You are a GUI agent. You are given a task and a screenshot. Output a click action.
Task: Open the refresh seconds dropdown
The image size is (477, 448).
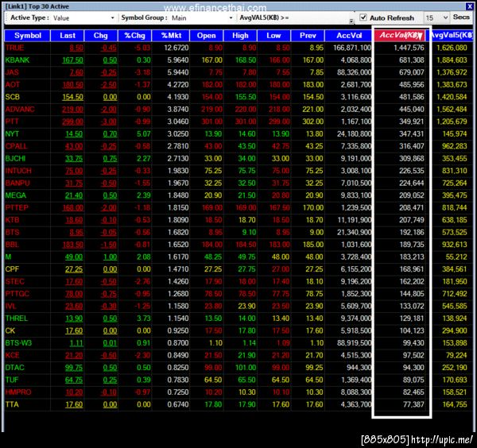pyautogui.click(x=436, y=18)
